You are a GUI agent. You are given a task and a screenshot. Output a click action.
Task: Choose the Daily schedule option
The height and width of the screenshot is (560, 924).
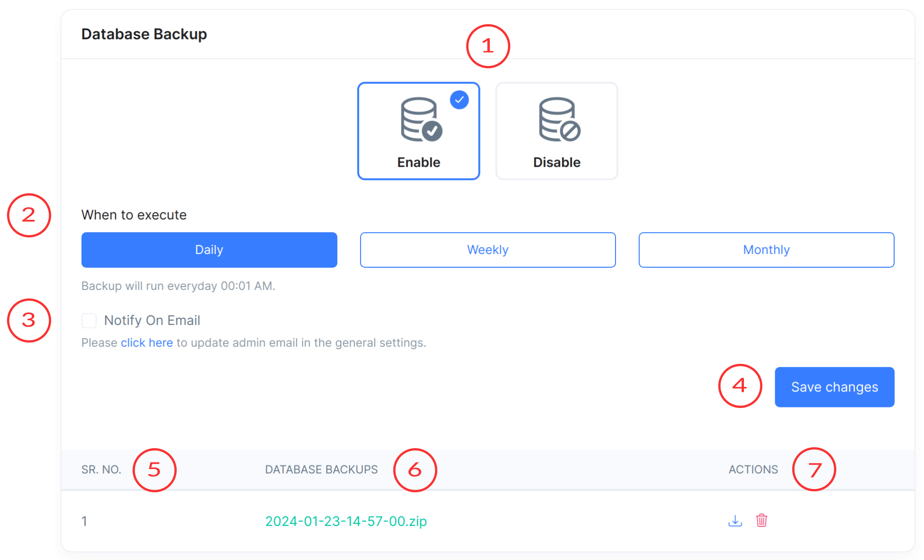209,250
